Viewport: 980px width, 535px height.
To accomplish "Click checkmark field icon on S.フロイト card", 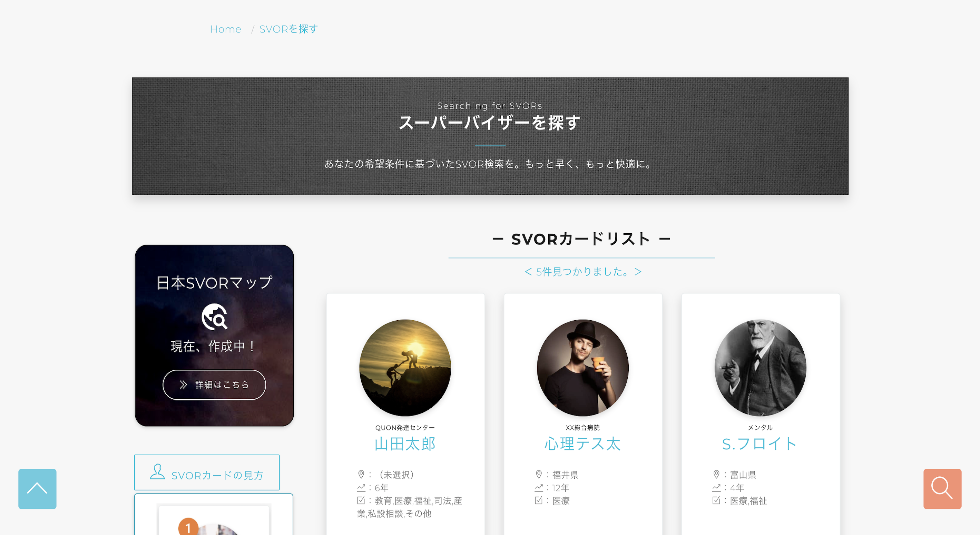I will [716, 500].
